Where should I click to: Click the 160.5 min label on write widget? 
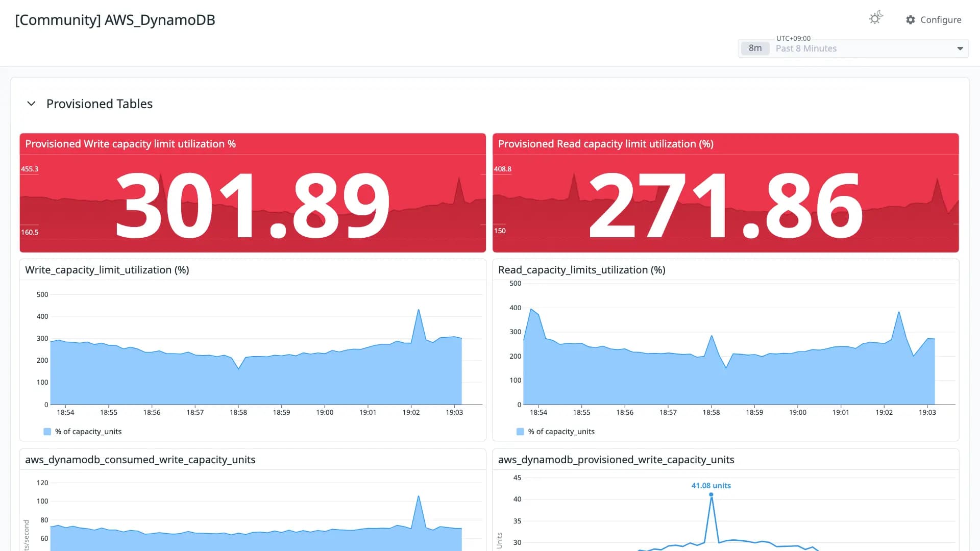tap(30, 232)
